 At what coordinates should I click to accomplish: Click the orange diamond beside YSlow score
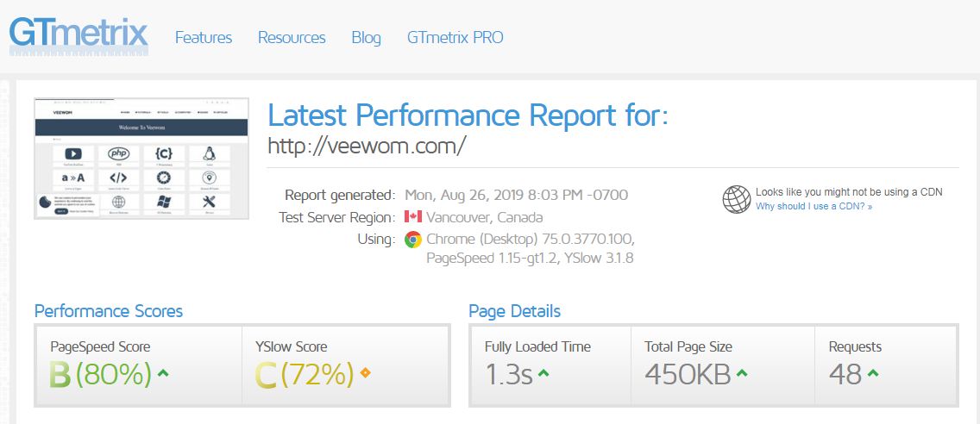(366, 373)
